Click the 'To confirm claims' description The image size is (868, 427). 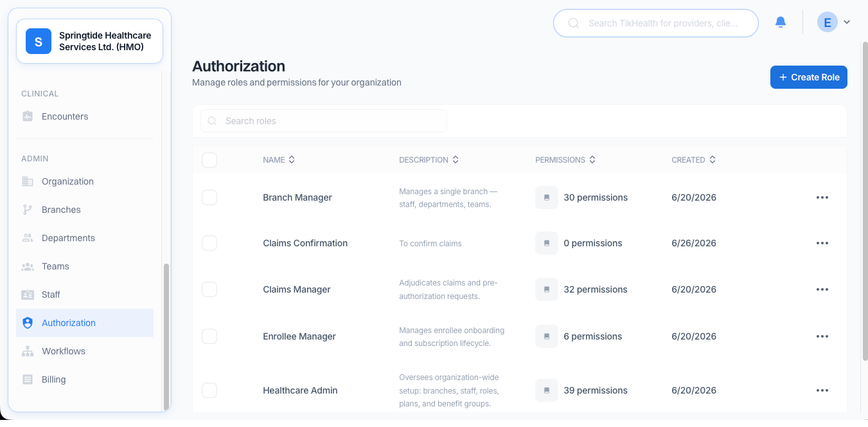click(430, 244)
